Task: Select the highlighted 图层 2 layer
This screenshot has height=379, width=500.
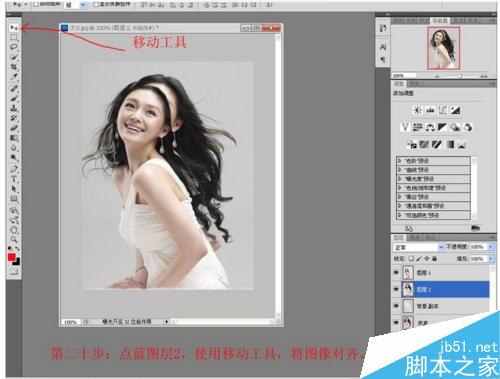Action: 446,289
